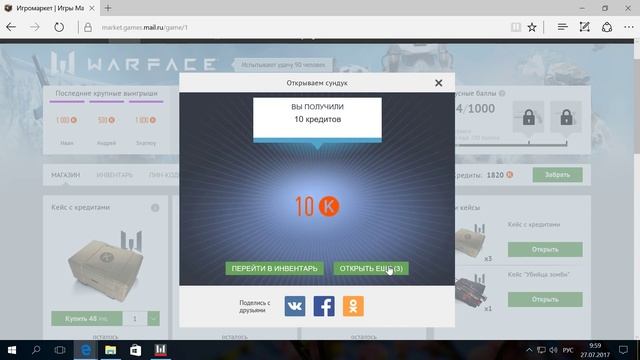The height and width of the screenshot is (360, 640).
Task: Open Store from taskbar
Action: click(x=136, y=350)
